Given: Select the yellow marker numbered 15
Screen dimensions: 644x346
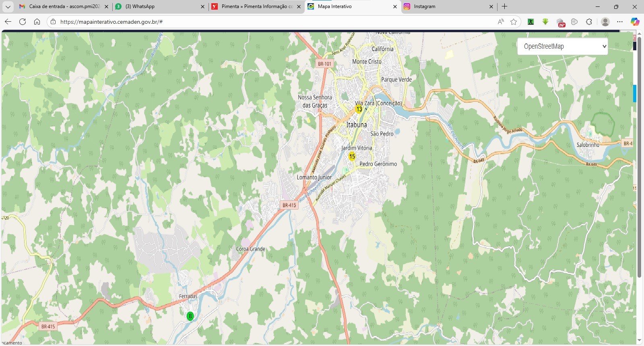Looking at the screenshot, I should point(352,157).
